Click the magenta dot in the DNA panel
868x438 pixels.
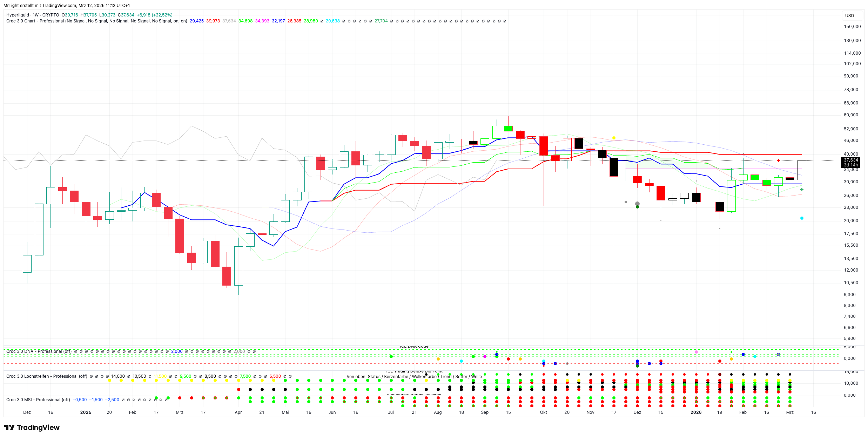[485, 356]
